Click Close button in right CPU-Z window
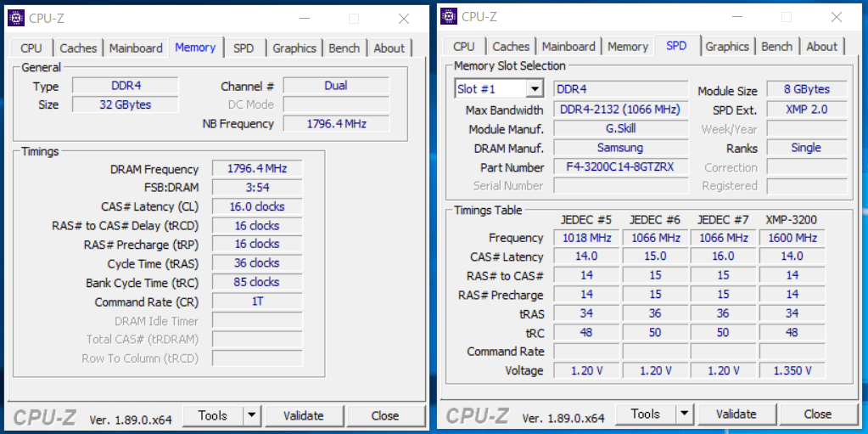 (x=818, y=414)
